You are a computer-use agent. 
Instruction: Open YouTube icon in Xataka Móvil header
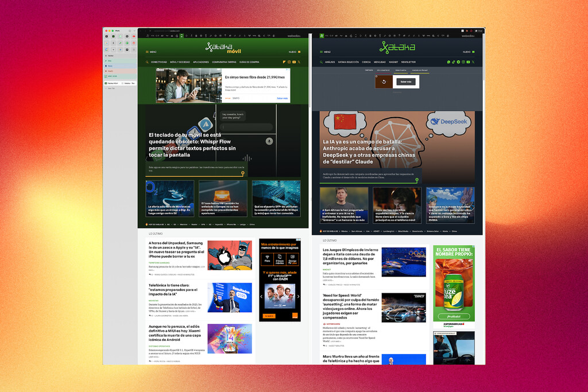tap(294, 61)
